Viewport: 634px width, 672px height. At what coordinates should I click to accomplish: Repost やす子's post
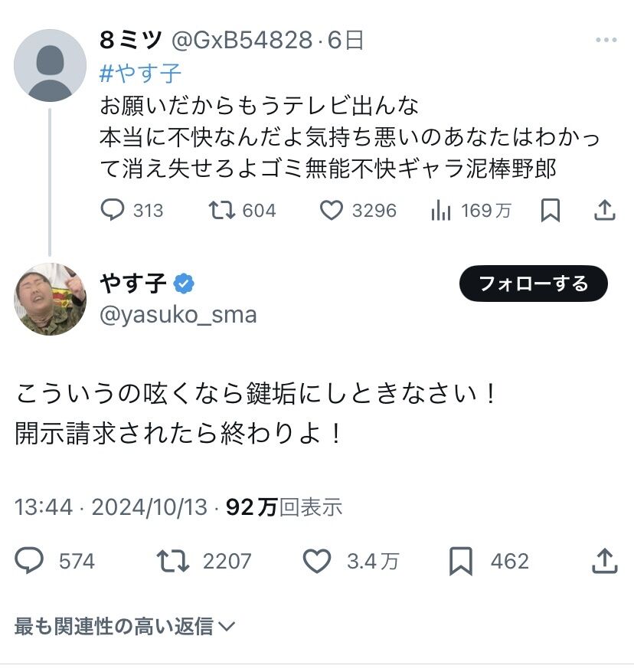point(172,561)
